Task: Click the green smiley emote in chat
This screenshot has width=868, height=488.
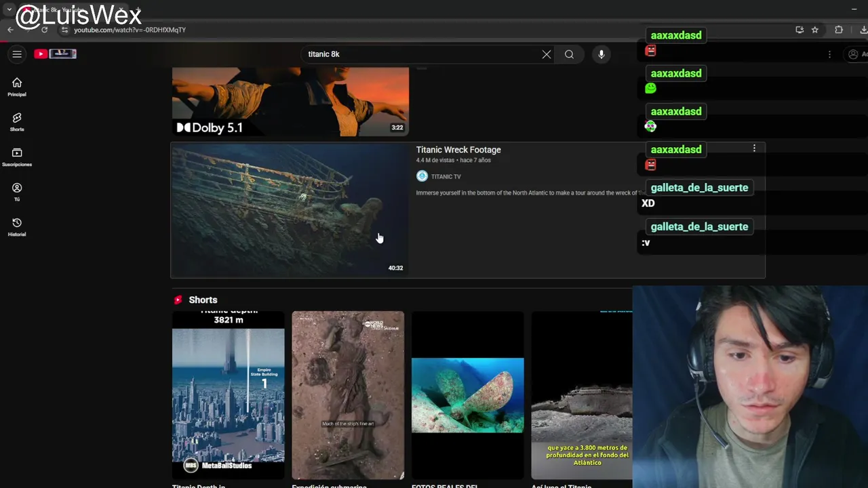Action: 650,88
